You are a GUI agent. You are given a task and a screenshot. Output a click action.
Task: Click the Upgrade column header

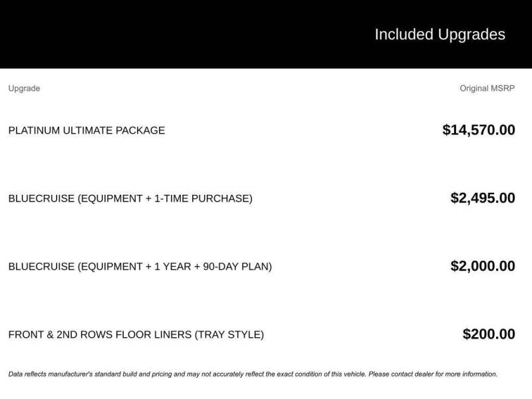click(x=24, y=88)
